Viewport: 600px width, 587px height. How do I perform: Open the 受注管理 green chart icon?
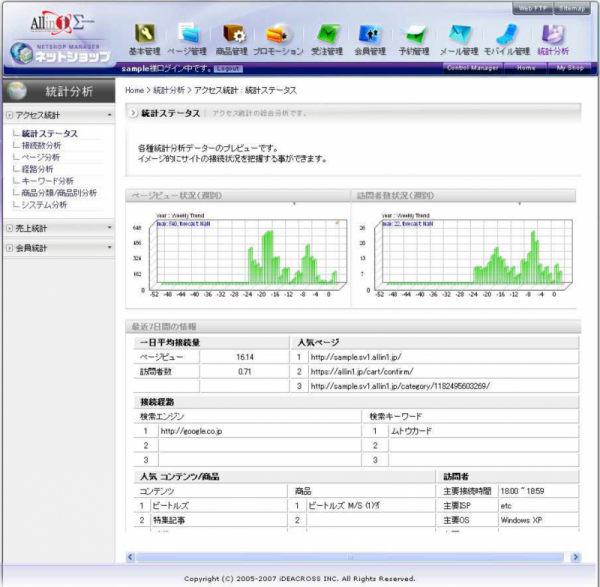click(x=328, y=33)
